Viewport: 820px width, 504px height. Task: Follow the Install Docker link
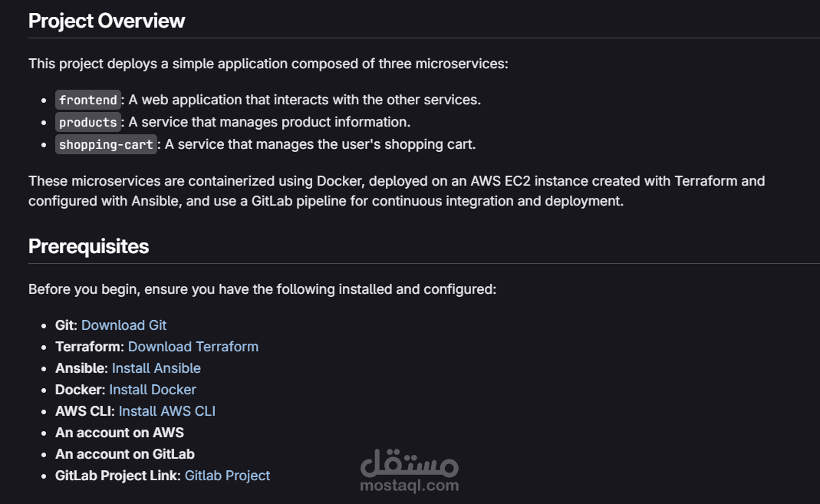pos(153,390)
